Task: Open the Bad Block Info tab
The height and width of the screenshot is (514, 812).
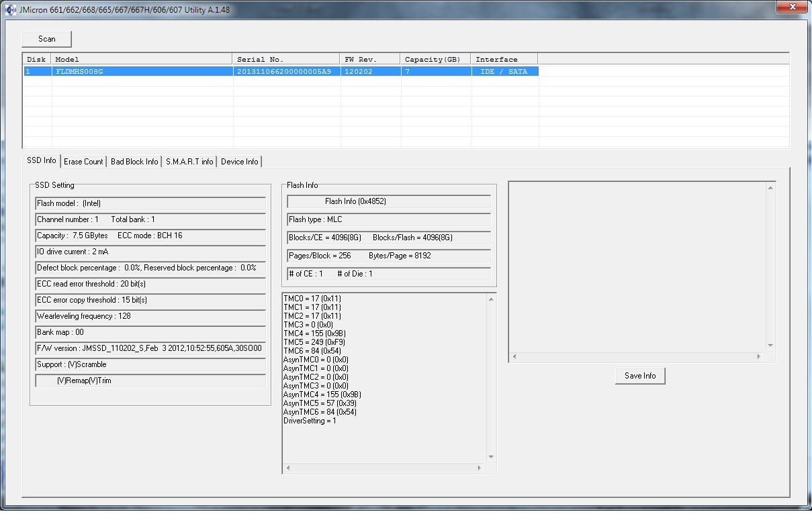Action: (134, 162)
